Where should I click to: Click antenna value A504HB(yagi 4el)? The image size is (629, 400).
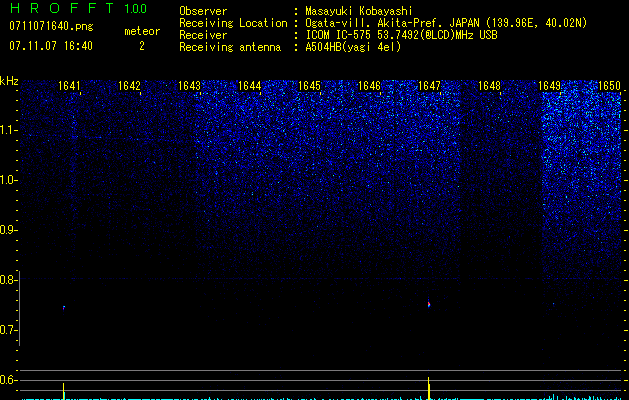[x=353, y=47]
